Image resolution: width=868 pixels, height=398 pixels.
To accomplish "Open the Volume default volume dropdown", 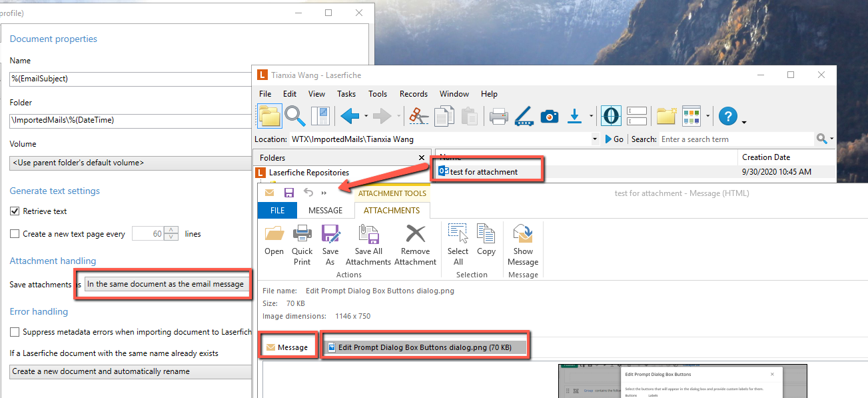I will point(131,163).
